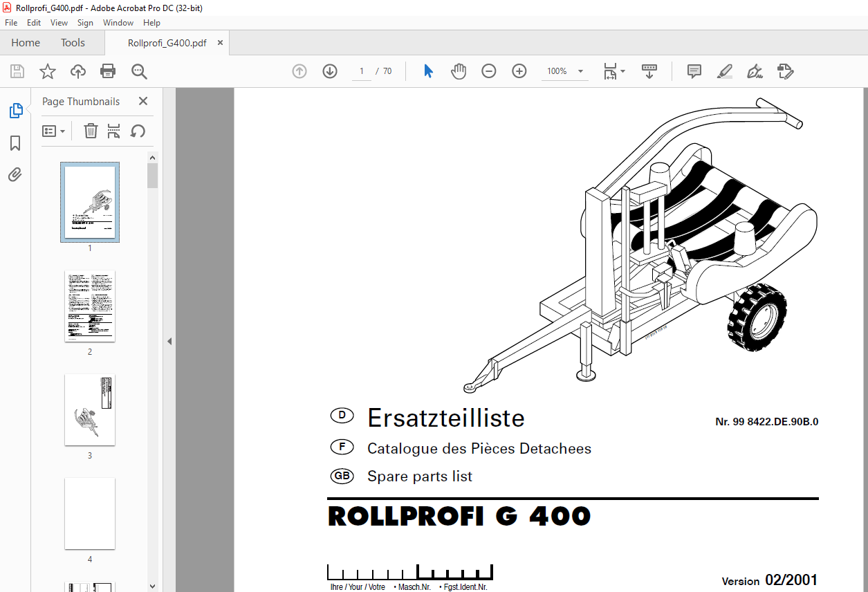Click the Ersatzteilliste heading text
Viewport: 868px width, 592px height.
446,418
